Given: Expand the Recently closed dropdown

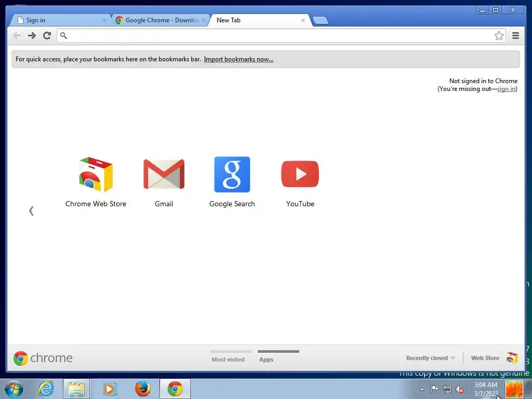Looking at the screenshot, I should click(430, 358).
